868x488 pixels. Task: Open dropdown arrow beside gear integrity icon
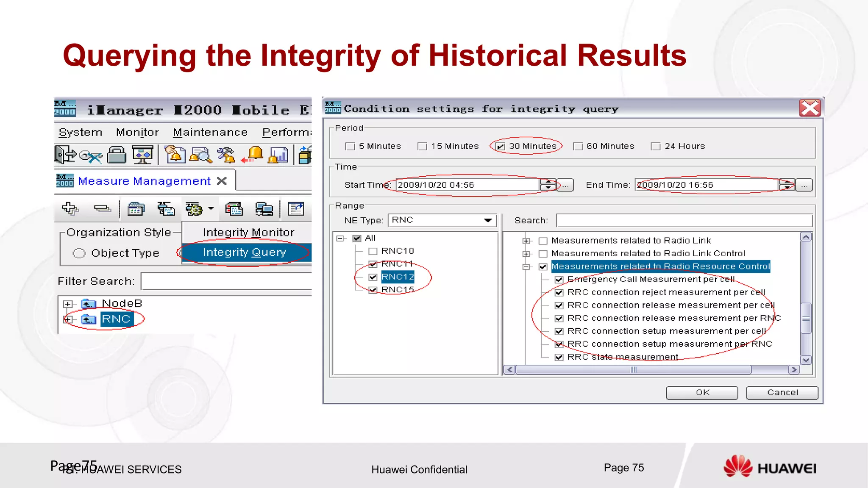(211, 208)
